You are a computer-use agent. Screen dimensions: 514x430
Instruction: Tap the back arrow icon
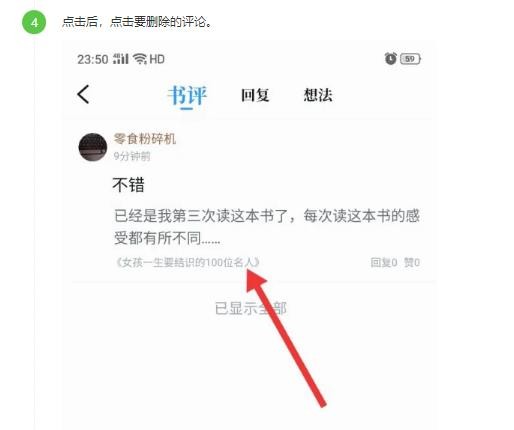tap(83, 94)
